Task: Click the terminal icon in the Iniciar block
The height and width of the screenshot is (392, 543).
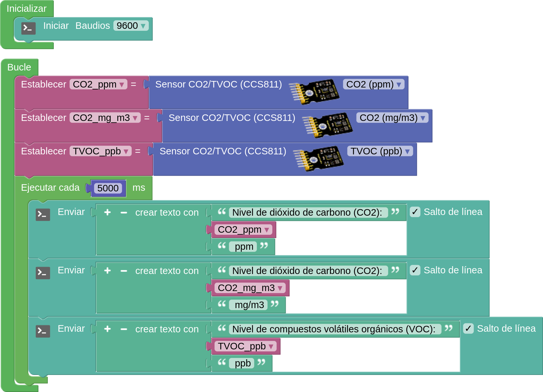Action: tap(29, 29)
